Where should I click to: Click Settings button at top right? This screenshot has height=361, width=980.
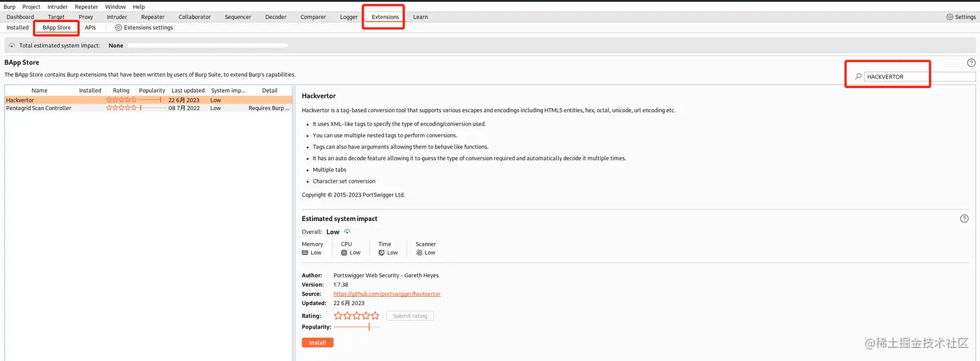point(961,17)
